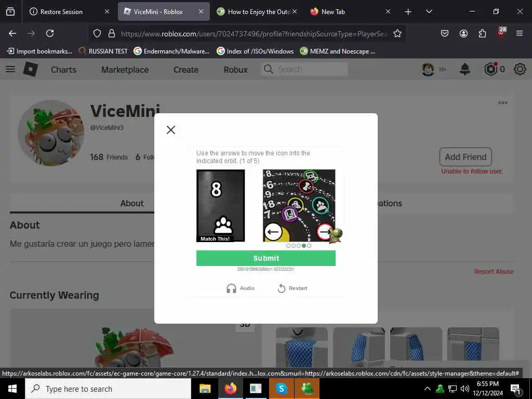
Task: Open the volume speaker tray icon
Action: pyautogui.click(x=465, y=389)
